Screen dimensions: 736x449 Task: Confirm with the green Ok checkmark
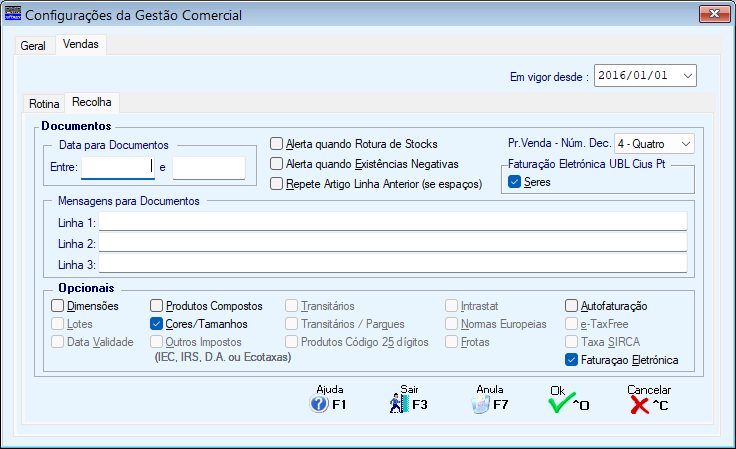point(561,403)
